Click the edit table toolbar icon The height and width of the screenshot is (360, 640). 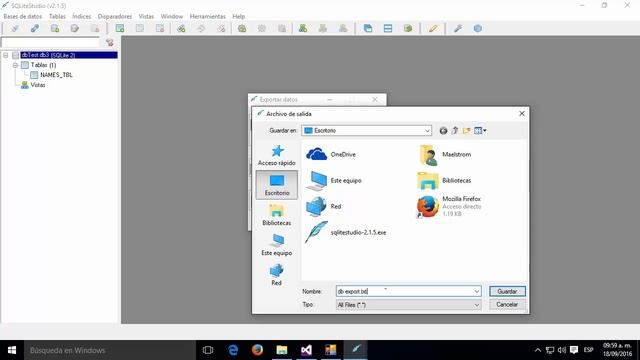point(140,29)
